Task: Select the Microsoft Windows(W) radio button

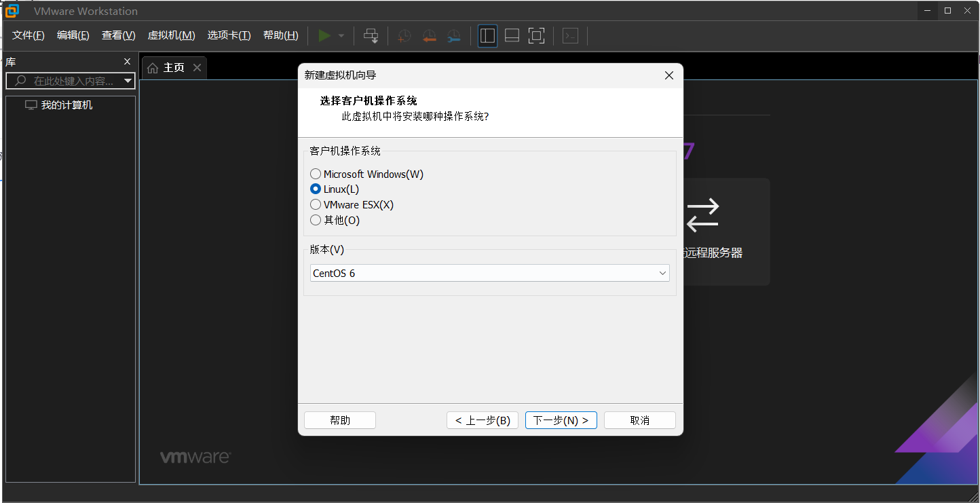Action: tap(316, 174)
